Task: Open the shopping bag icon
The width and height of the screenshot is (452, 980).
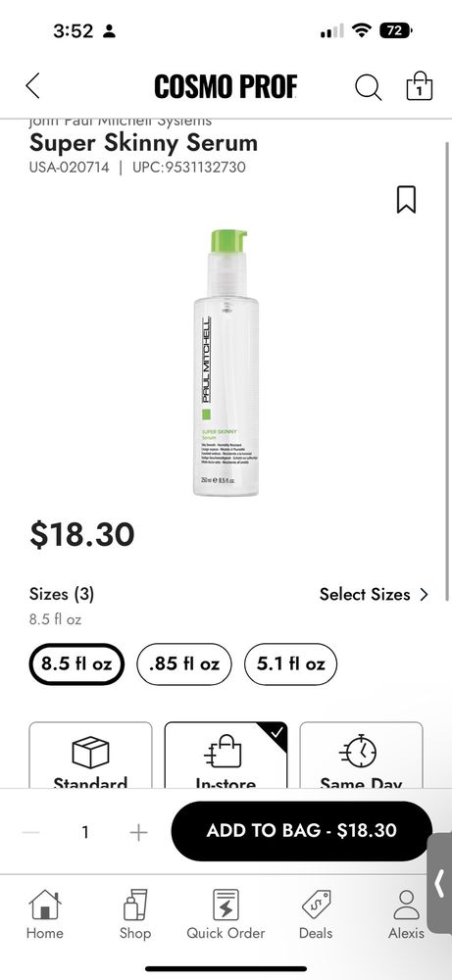Action: (420, 85)
